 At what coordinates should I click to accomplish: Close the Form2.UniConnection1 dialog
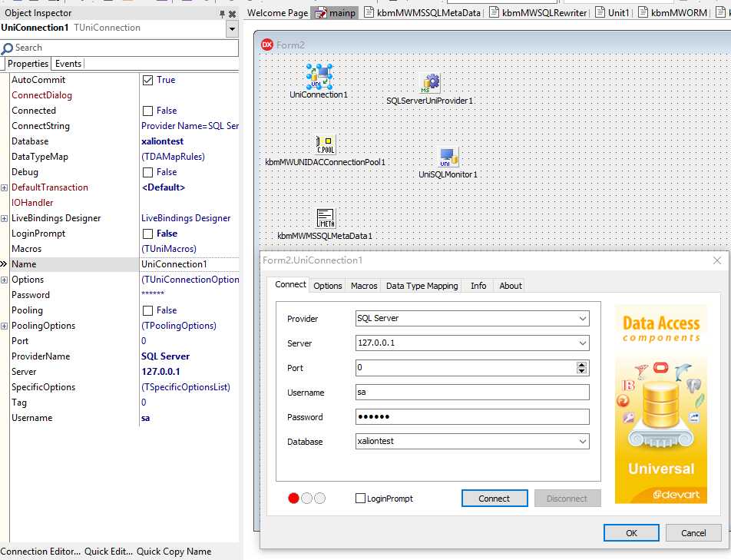click(x=717, y=260)
